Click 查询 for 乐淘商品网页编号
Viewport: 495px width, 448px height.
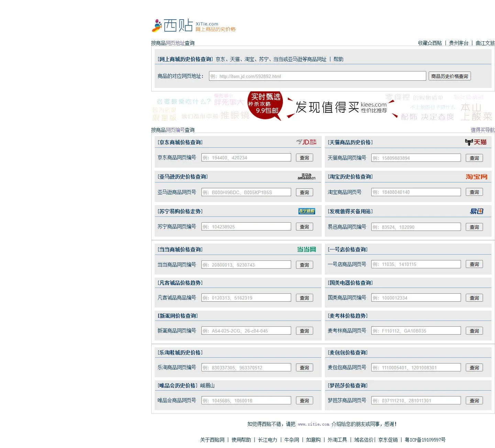tap(305, 368)
